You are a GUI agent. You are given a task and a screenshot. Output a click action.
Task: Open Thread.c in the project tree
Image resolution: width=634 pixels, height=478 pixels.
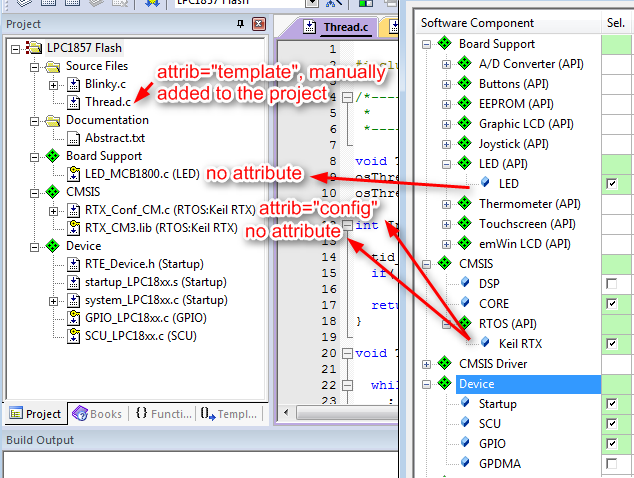point(107,102)
